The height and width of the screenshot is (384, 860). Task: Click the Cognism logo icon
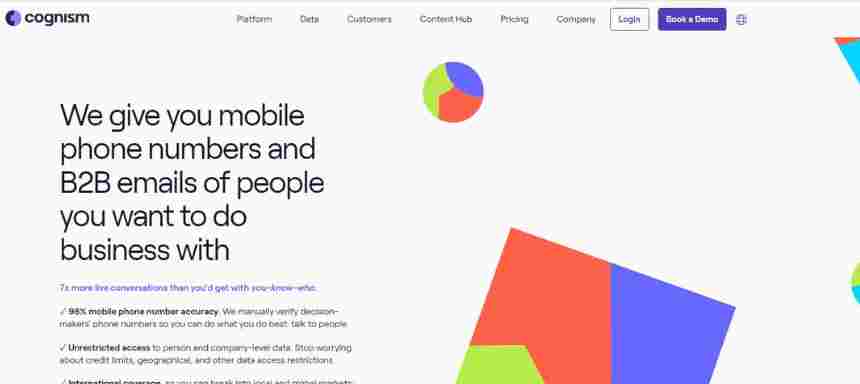[x=13, y=18]
